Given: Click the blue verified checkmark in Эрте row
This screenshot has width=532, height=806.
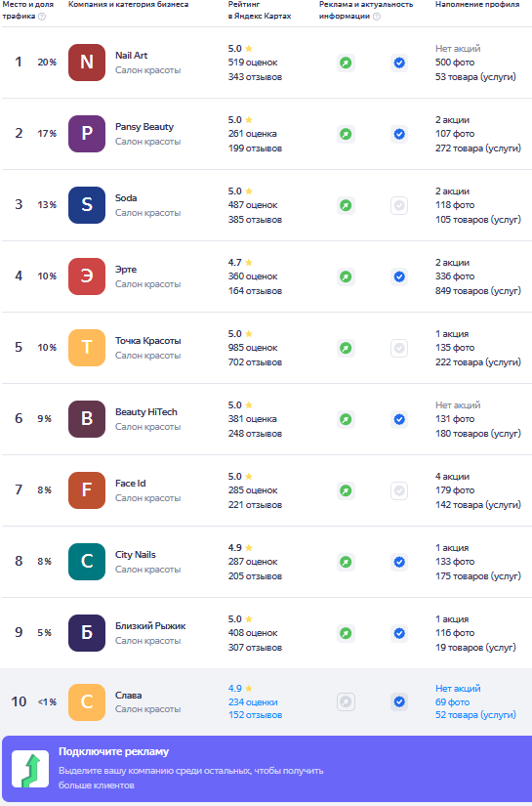Looking at the screenshot, I should (x=399, y=276).
